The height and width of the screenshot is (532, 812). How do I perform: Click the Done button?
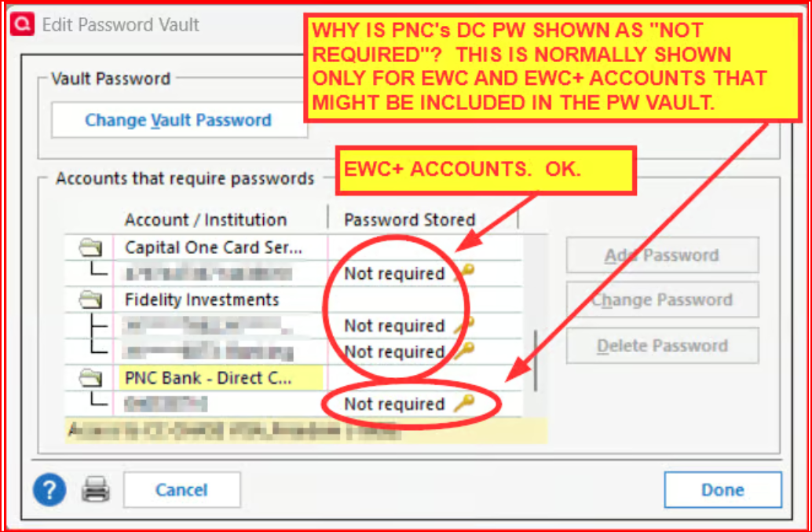click(723, 490)
